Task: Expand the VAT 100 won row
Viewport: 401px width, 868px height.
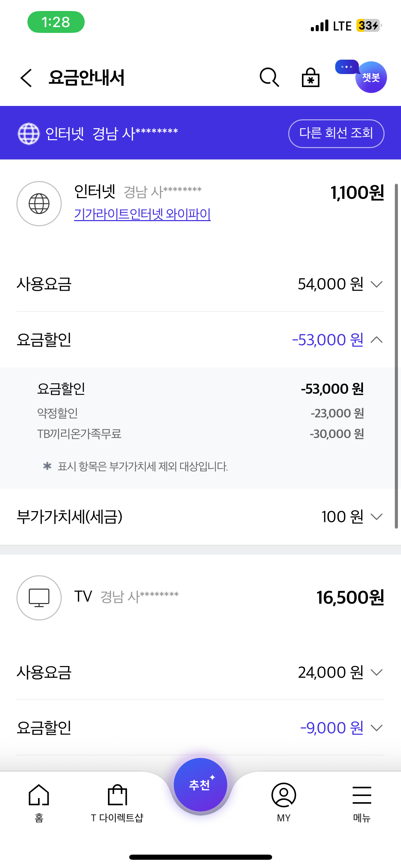Action: click(376, 517)
